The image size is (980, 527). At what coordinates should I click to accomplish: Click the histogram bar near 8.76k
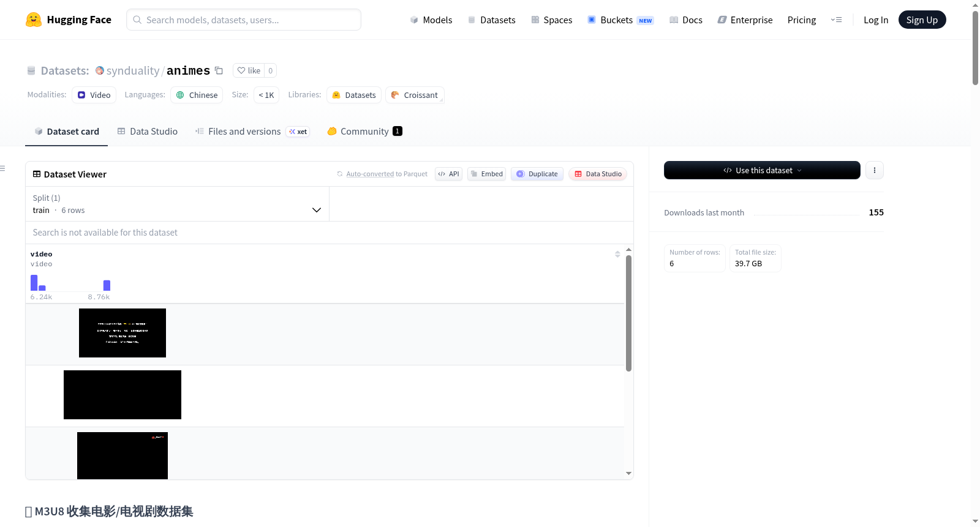click(x=107, y=285)
